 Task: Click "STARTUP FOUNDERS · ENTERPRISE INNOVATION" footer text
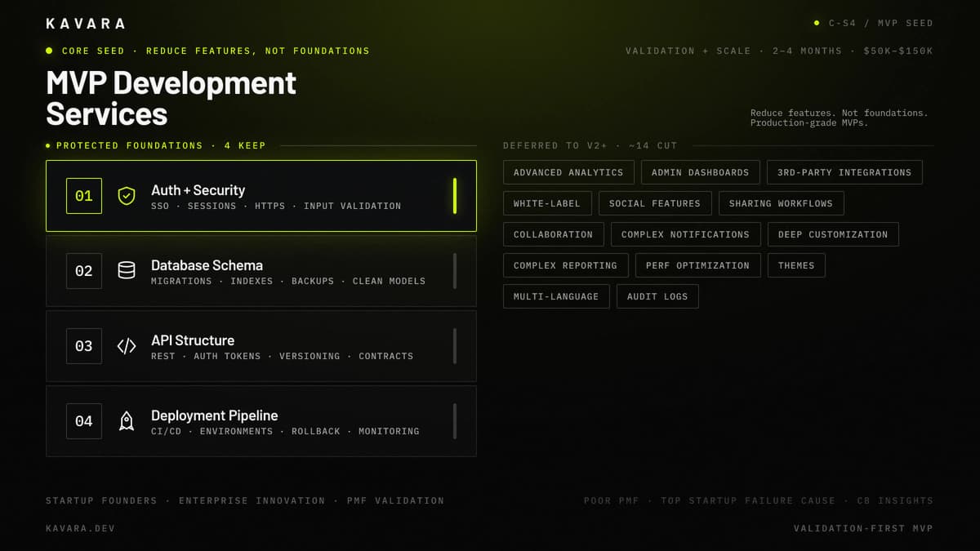(x=185, y=500)
